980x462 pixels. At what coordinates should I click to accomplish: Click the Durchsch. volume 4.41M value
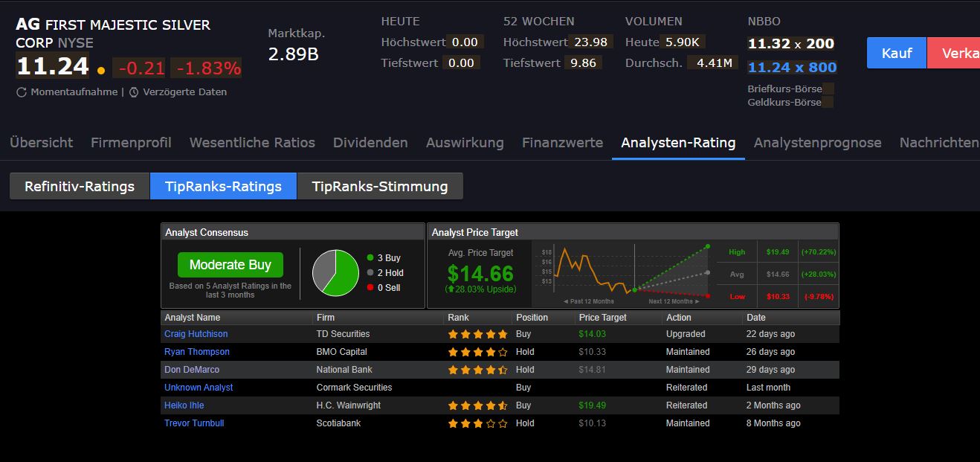pyautogui.click(x=714, y=63)
